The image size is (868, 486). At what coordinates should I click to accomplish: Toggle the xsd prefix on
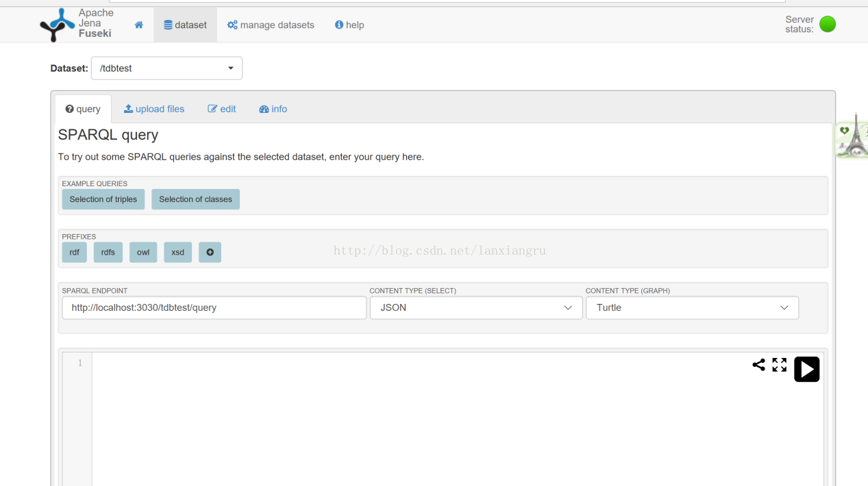tap(177, 252)
